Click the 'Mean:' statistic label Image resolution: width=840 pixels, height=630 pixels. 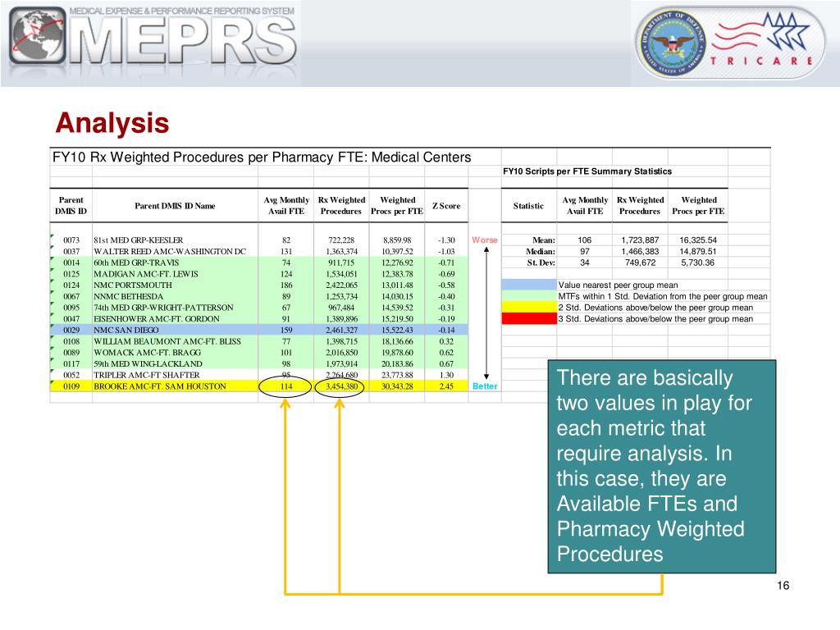(x=544, y=240)
